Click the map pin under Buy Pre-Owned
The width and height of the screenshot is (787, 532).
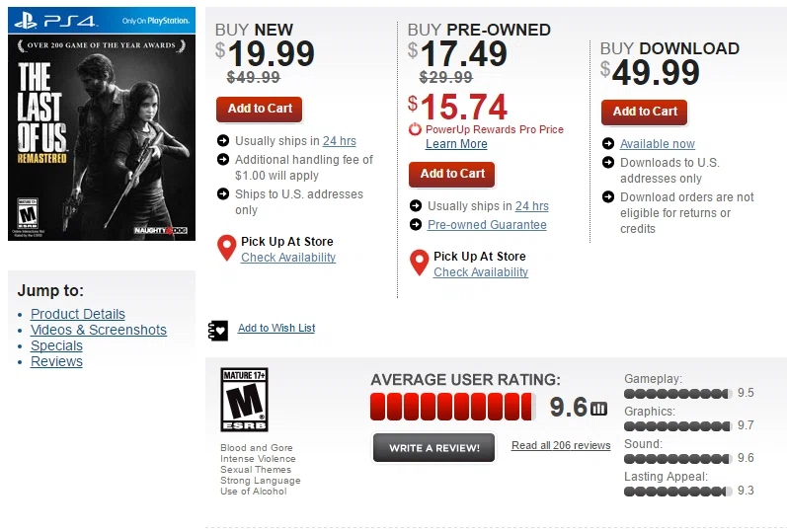[419, 263]
